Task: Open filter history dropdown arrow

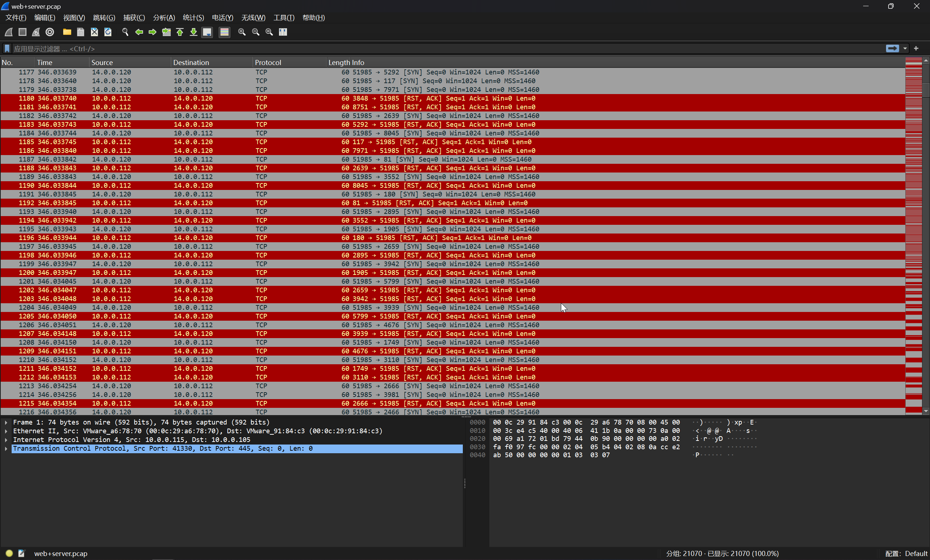Action: [x=905, y=48]
